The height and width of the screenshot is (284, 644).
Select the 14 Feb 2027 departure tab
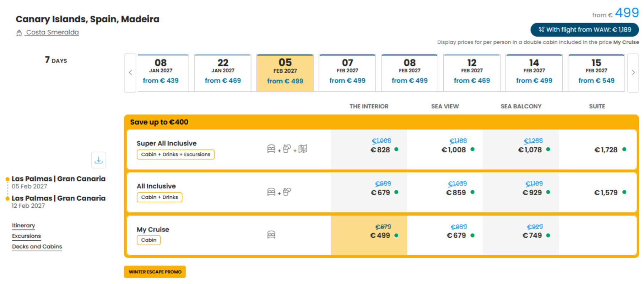pyautogui.click(x=534, y=73)
